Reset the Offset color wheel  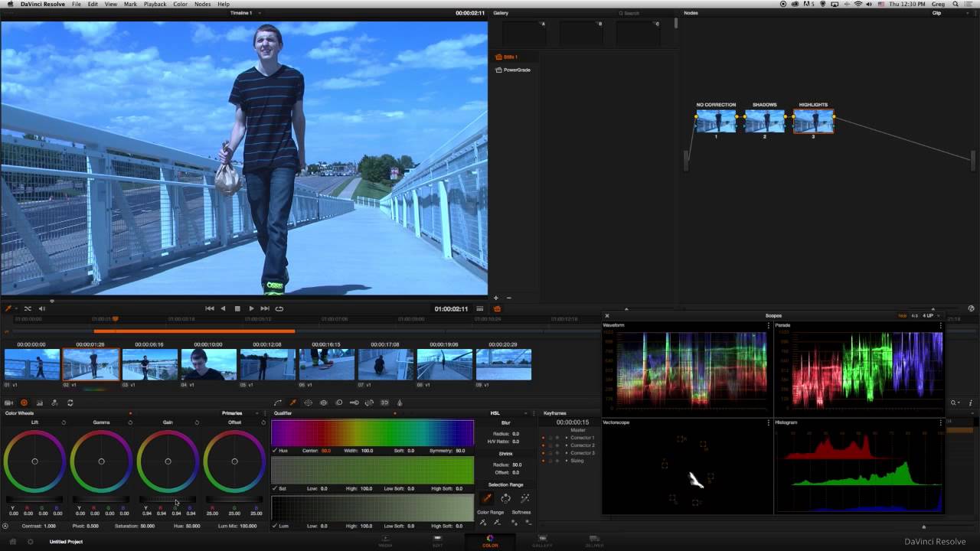point(263,422)
